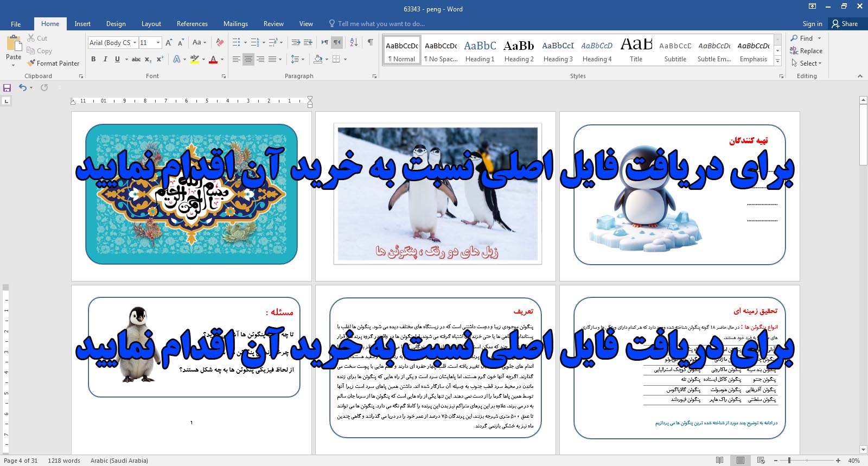The height and width of the screenshot is (466, 868).
Task: Switch to the Layout tab
Action: (x=151, y=24)
